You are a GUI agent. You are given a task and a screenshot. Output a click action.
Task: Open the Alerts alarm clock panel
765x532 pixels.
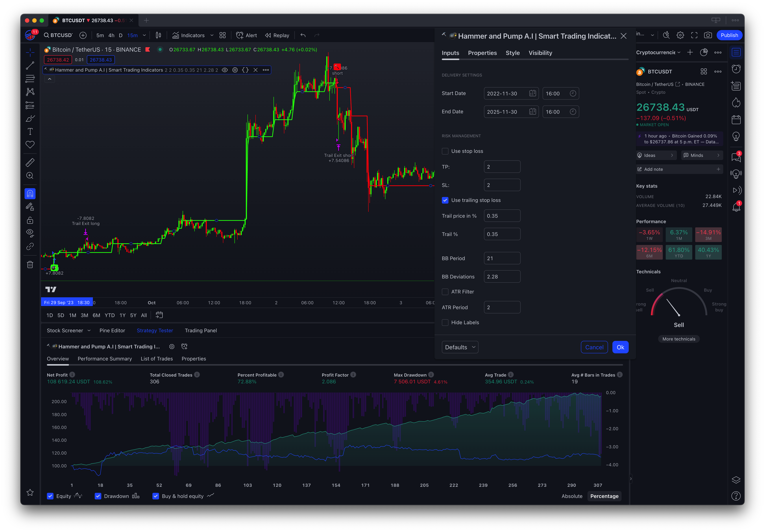point(736,69)
